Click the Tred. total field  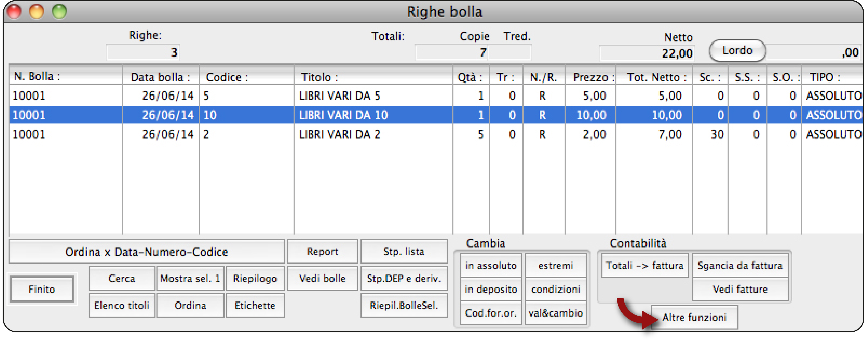(509, 52)
